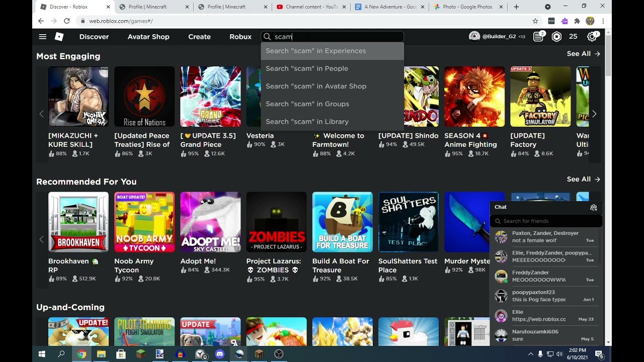Previous page arrow in Most Engaging carousel
Image resolution: width=644 pixels, height=362 pixels.
pyautogui.click(x=42, y=114)
